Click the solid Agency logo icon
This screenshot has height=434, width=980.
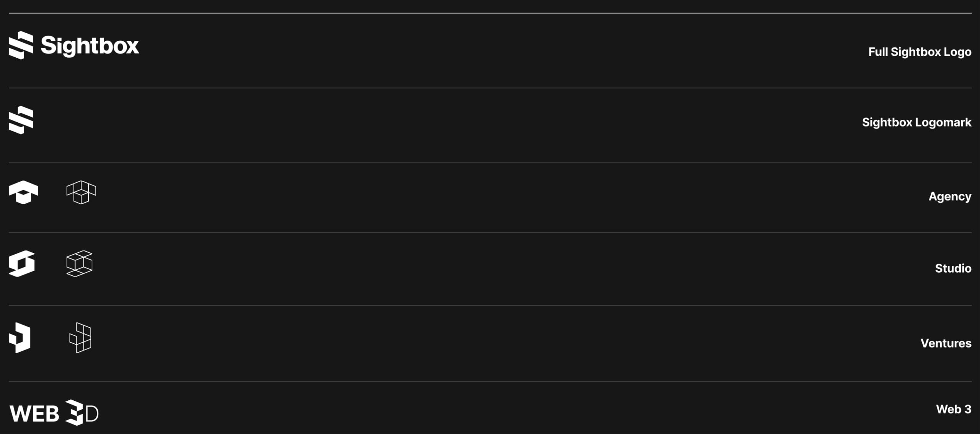(23, 192)
